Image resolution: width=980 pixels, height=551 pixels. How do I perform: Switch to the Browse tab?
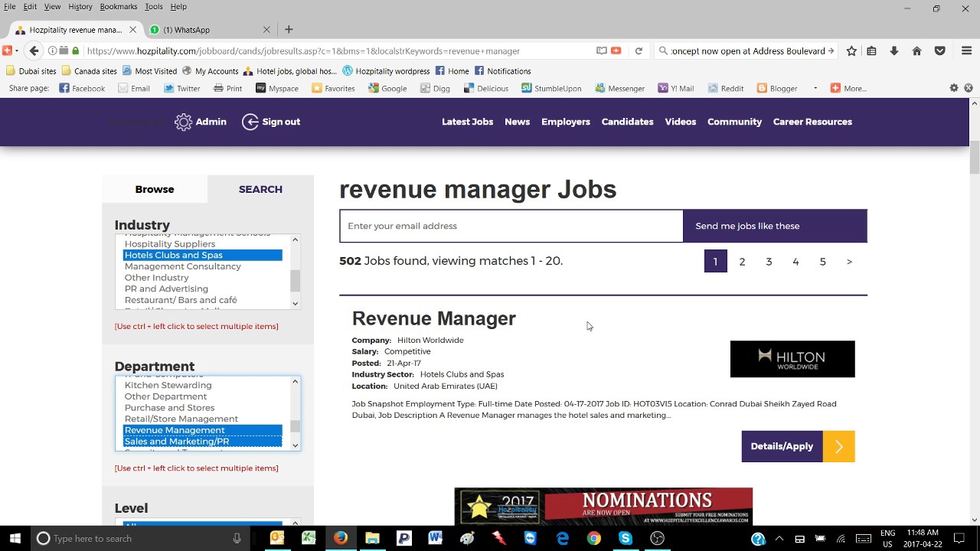point(155,189)
